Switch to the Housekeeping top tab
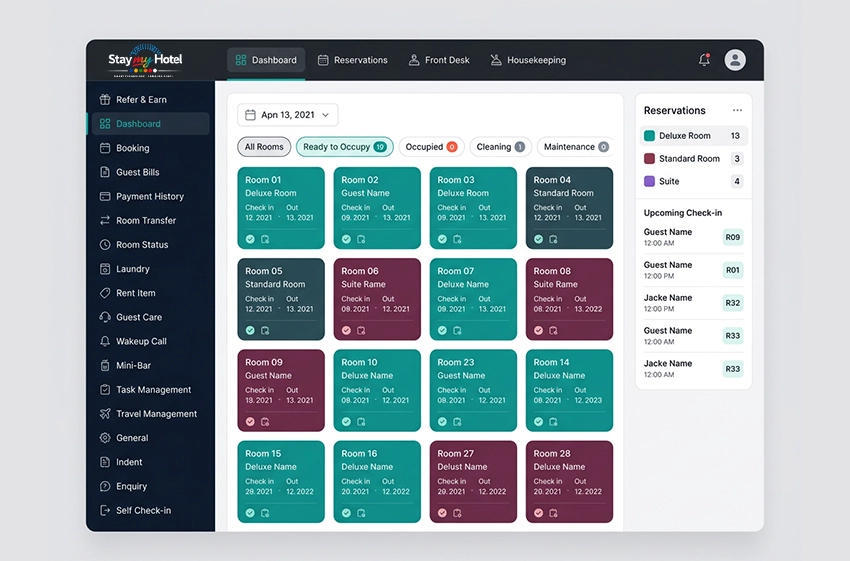Screen dimensions: 850x561 coord(529,60)
